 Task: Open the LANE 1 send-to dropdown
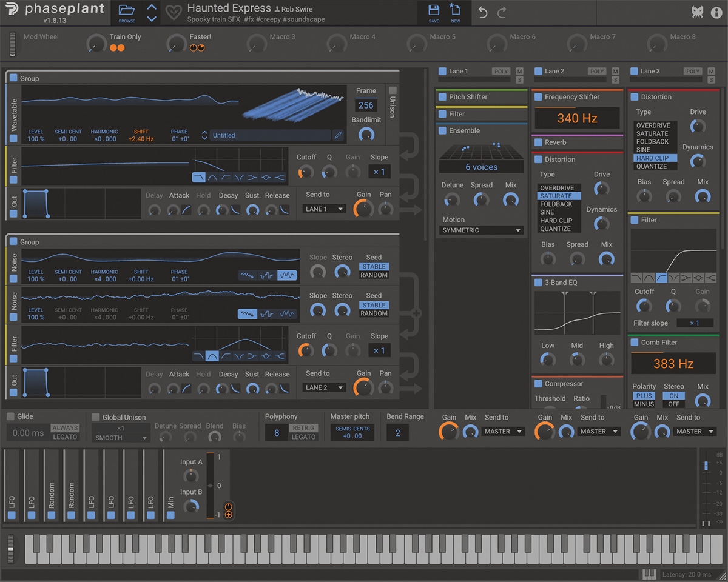(324, 209)
